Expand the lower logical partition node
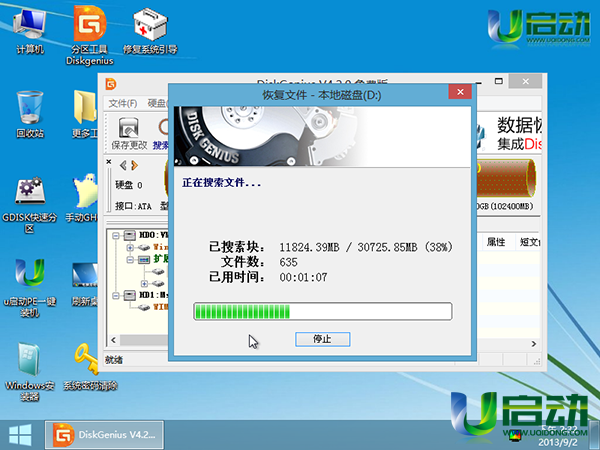 tap(144, 284)
